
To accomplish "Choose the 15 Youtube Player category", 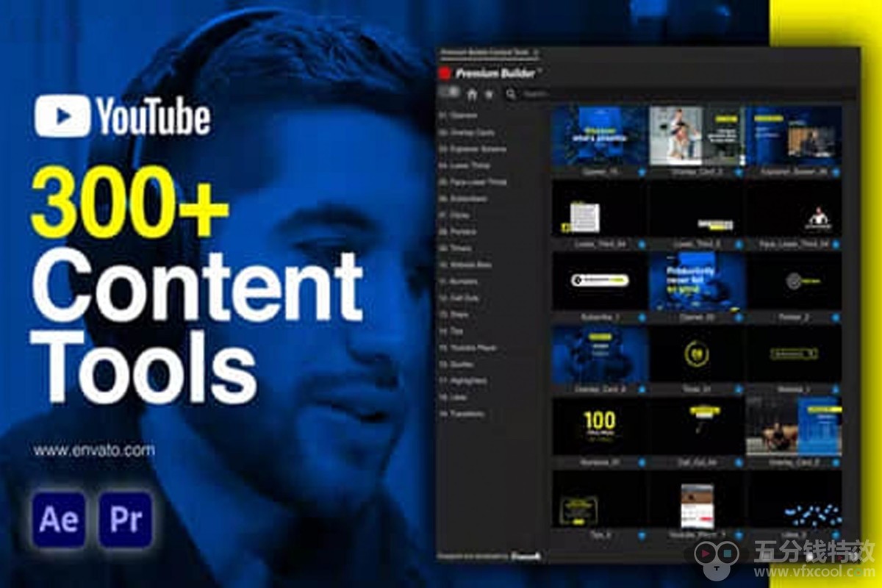I will click(467, 348).
